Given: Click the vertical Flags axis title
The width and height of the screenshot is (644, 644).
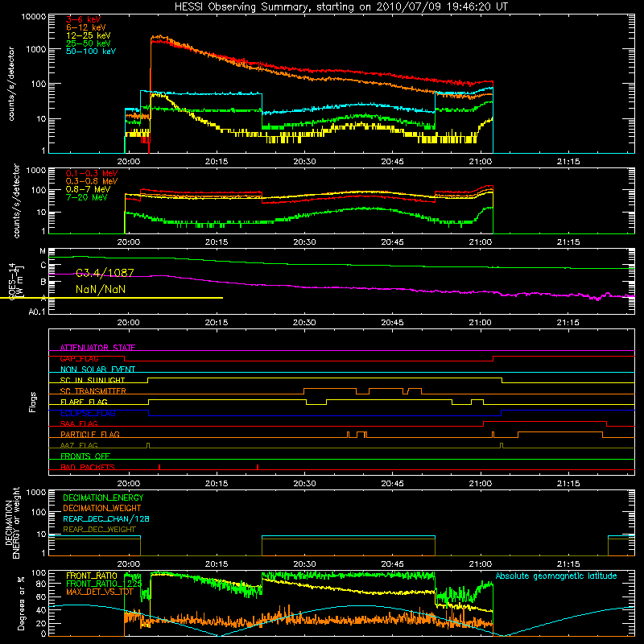Looking at the screenshot, I should pos(32,402).
